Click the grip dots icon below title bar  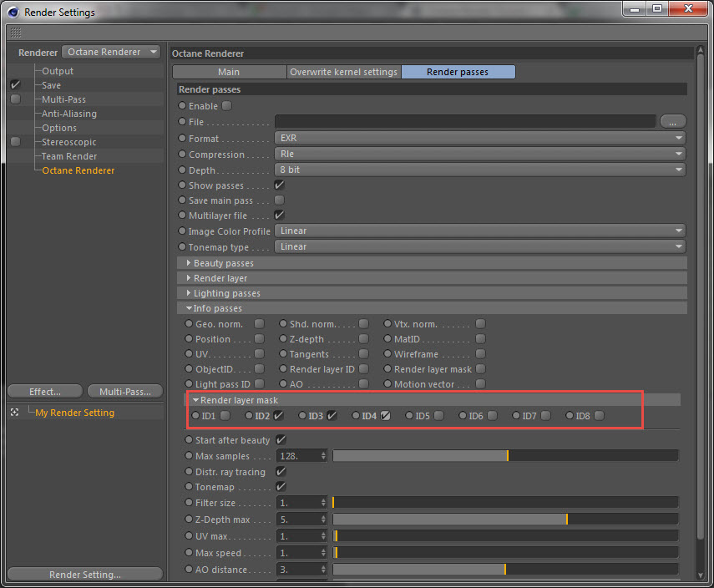click(x=16, y=33)
